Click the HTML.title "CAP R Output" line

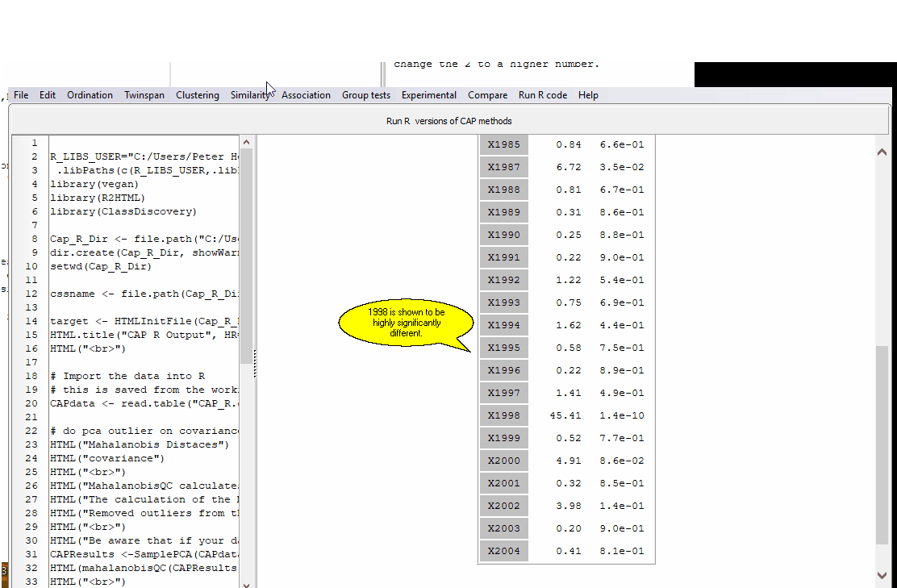[144, 335]
